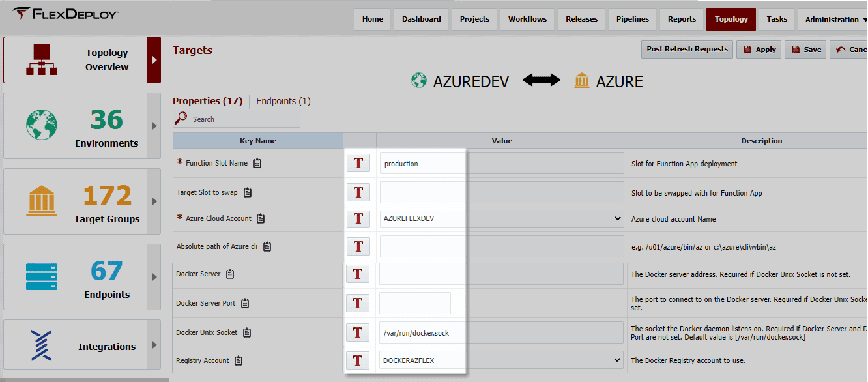868x382 pixels.
Task: Toggle the T type button for Registry Account
Action: pyautogui.click(x=358, y=360)
